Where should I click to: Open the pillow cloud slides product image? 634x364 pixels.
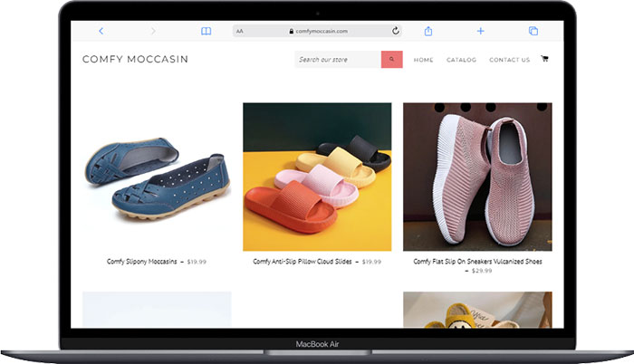317,177
